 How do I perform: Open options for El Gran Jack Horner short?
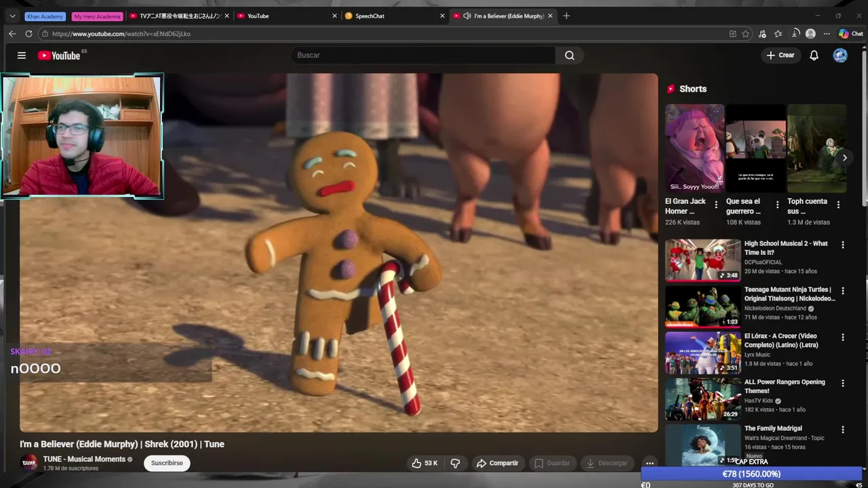click(716, 205)
